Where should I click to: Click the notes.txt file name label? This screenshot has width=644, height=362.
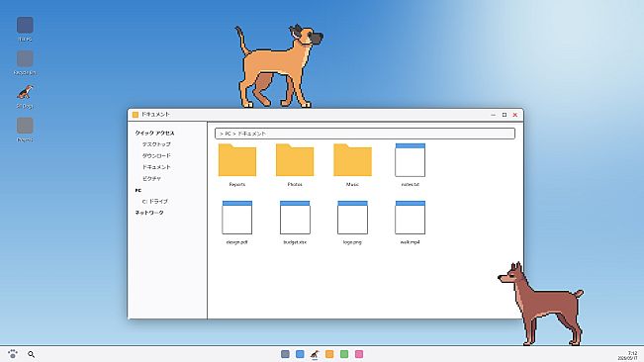tap(410, 185)
